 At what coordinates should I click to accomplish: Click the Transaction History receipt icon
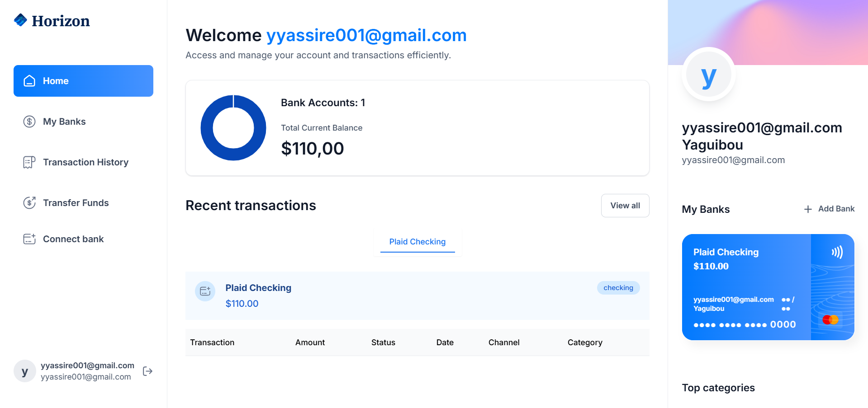(x=29, y=162)
